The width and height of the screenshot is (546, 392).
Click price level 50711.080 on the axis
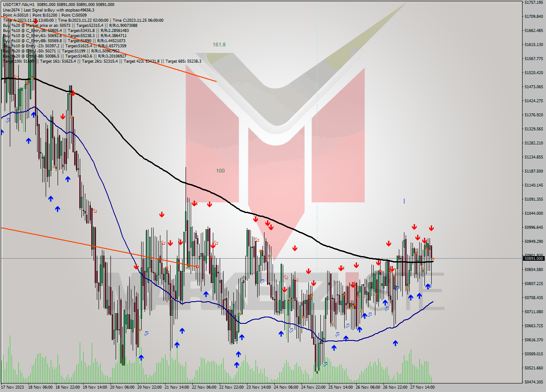[534, 311]
